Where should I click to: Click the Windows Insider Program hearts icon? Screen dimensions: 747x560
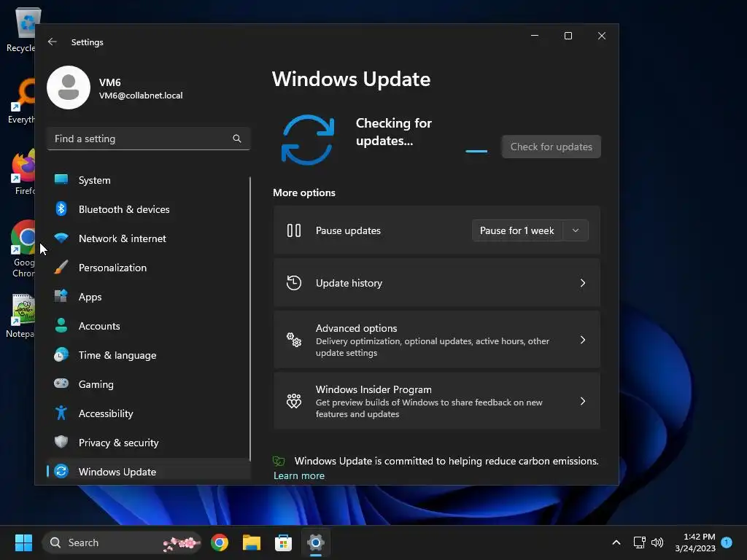(294, 401)
